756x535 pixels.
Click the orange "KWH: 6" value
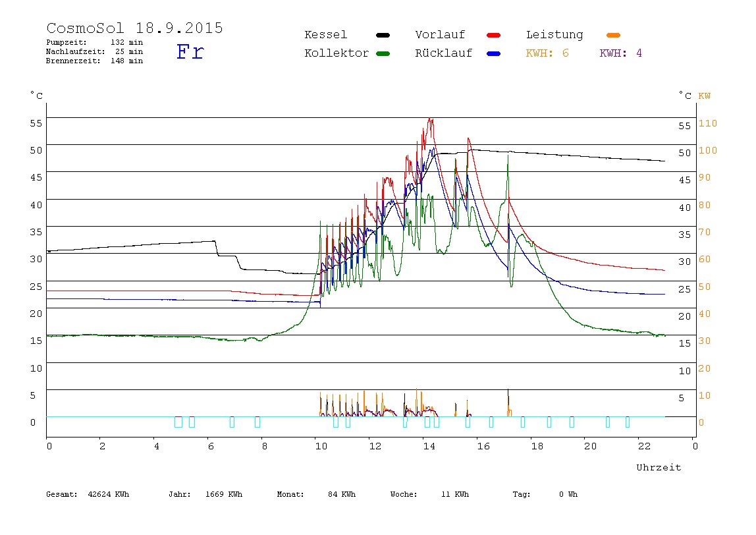tap(547, 53)
